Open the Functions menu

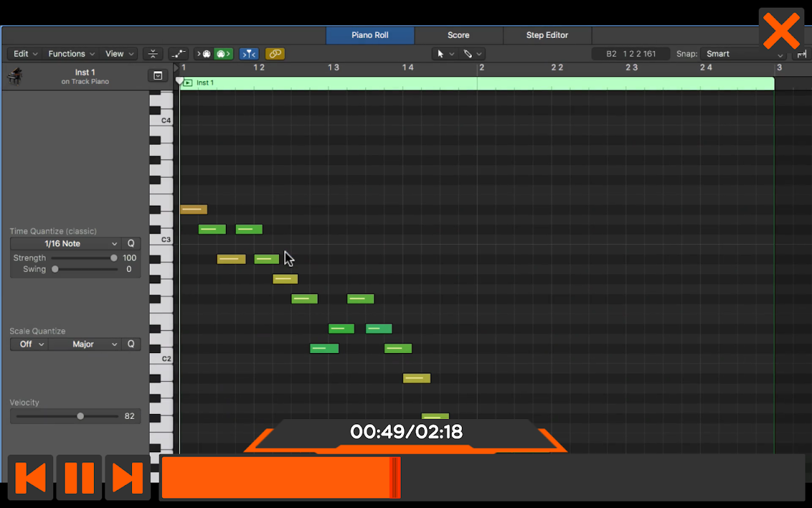pos(71,54)
